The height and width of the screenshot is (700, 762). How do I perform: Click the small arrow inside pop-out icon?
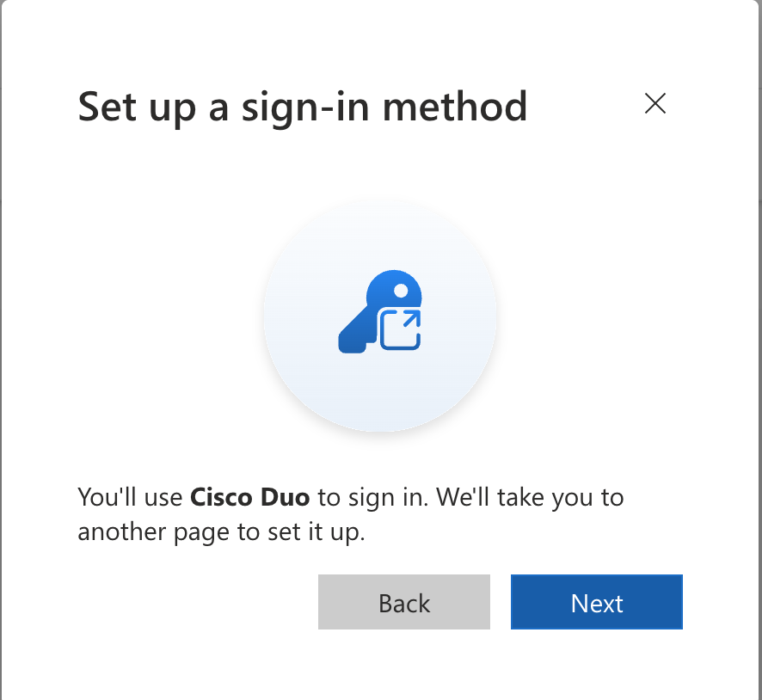tap(412, 320)
